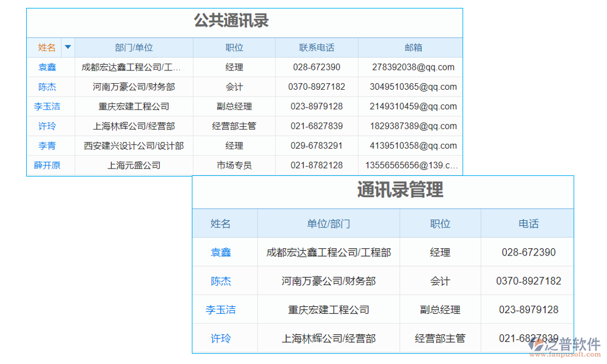Open the 姓名 column sort dropdown arrow

[x=67, y=47]
